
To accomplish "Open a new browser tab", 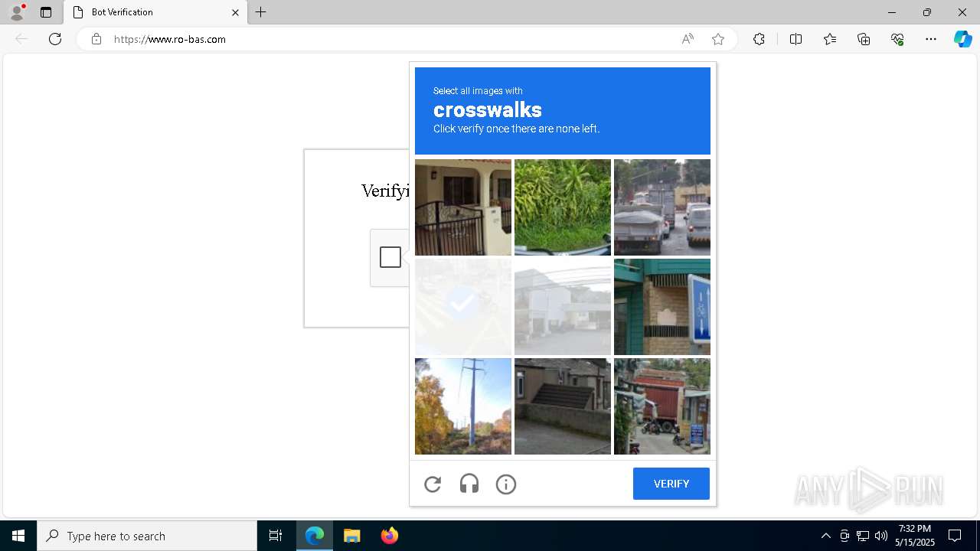I will tap(261, 12).
